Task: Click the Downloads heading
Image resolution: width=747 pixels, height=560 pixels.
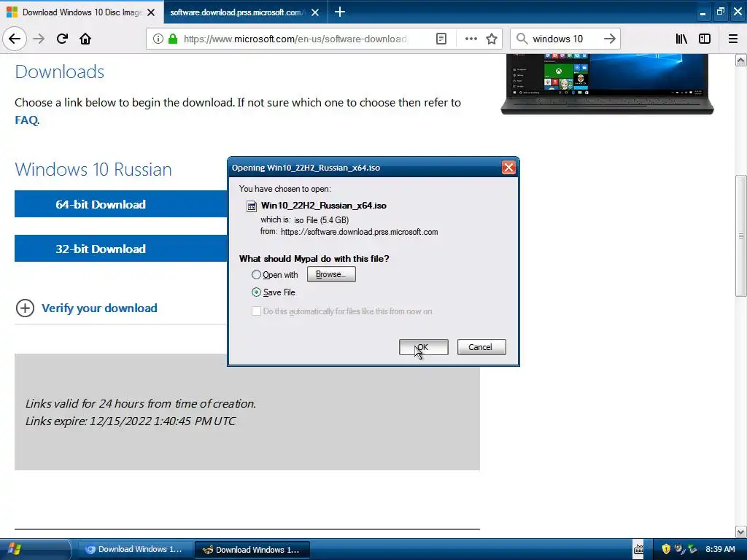Action: [60, 72]
